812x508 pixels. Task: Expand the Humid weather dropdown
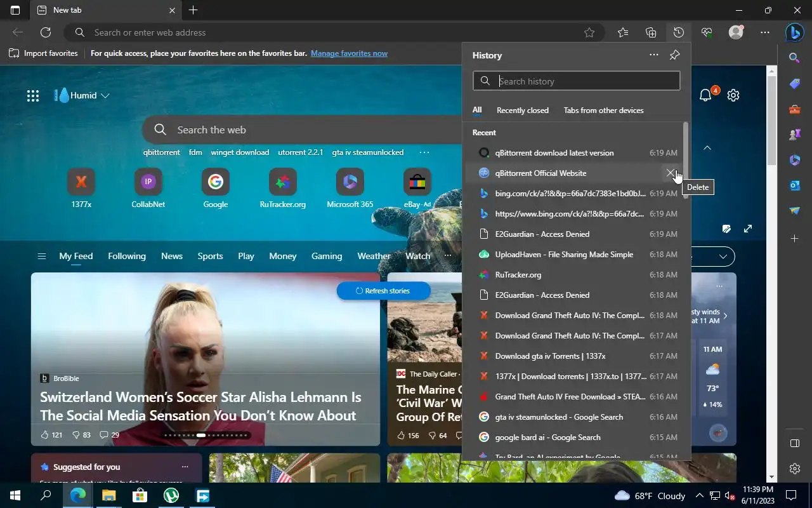[x=105, y=96]
